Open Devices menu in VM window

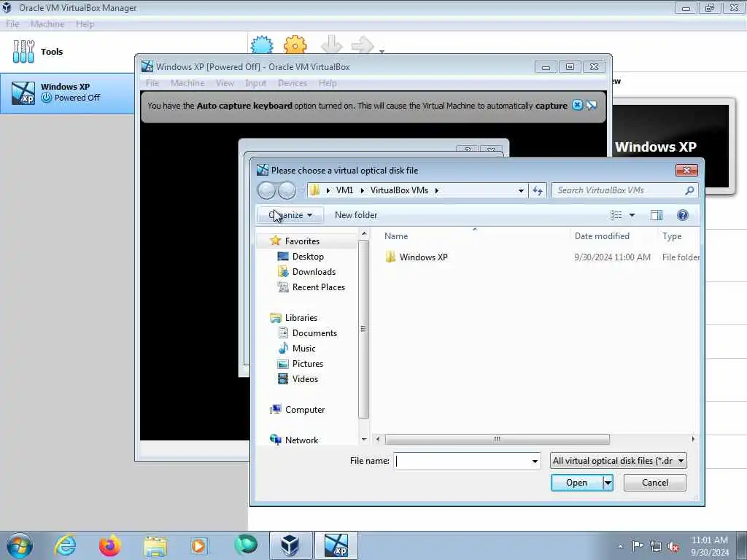pyautogui.click(x=292, y=83)
